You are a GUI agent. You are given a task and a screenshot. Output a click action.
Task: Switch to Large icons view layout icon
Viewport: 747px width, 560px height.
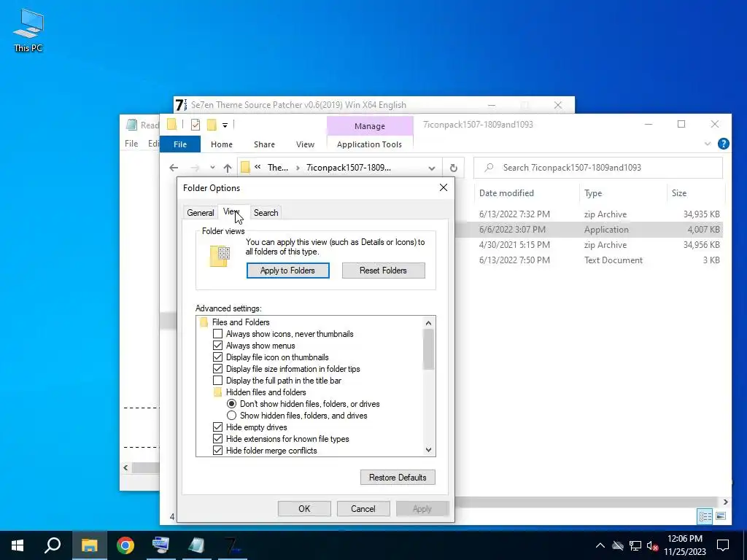point(721,516)
